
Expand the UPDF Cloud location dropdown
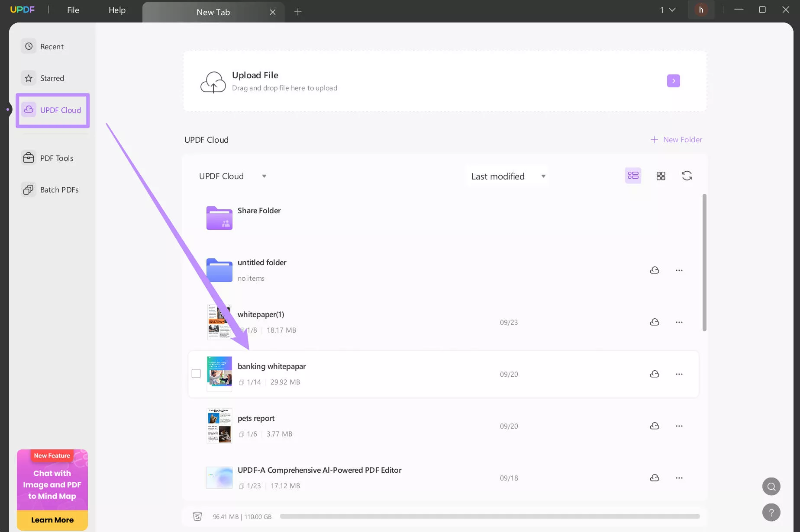tap(233, 176)
